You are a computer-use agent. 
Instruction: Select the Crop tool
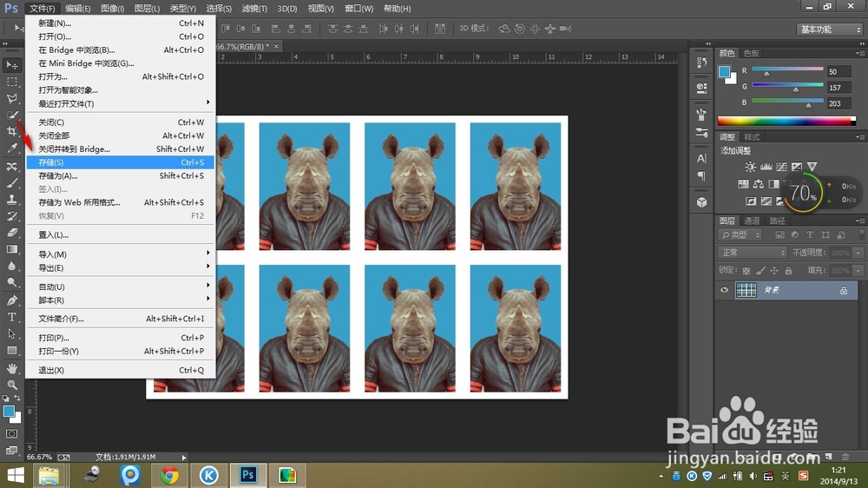point(11,132)
